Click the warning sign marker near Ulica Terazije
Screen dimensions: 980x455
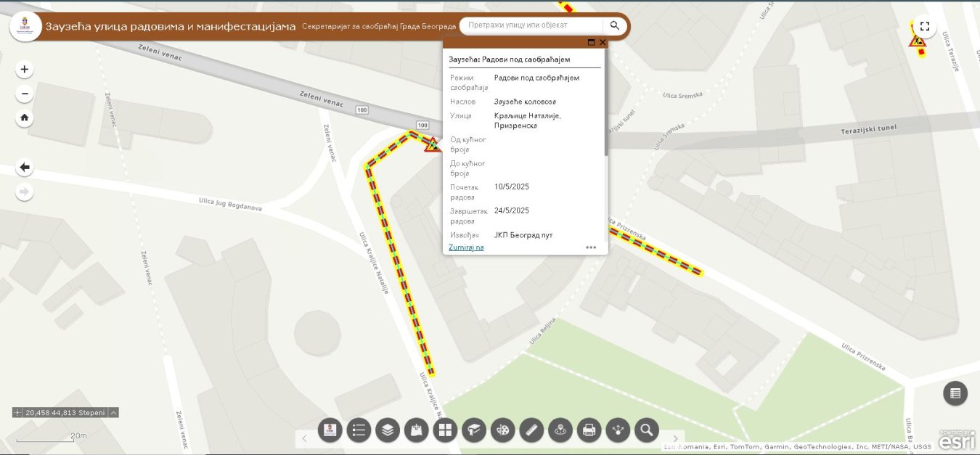click(918, 41)
